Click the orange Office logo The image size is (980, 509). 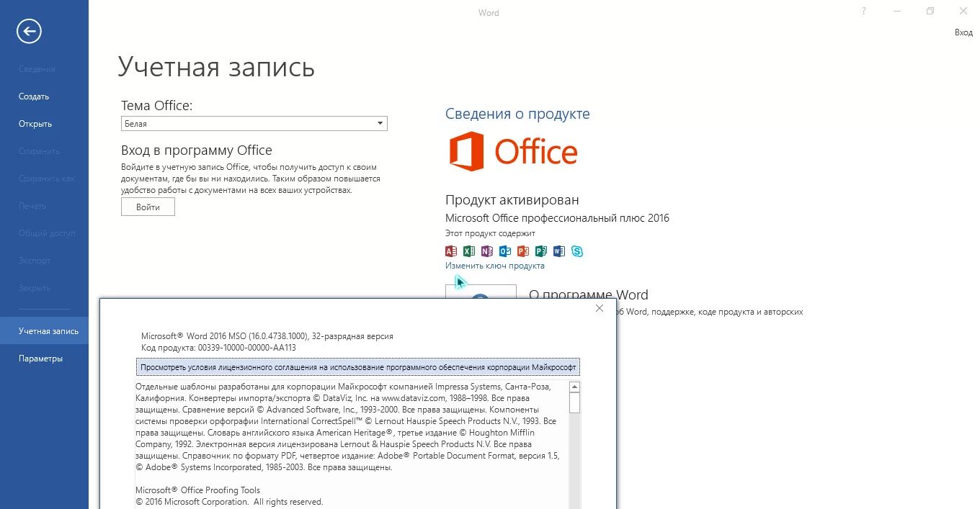click(x=514, y=151)
